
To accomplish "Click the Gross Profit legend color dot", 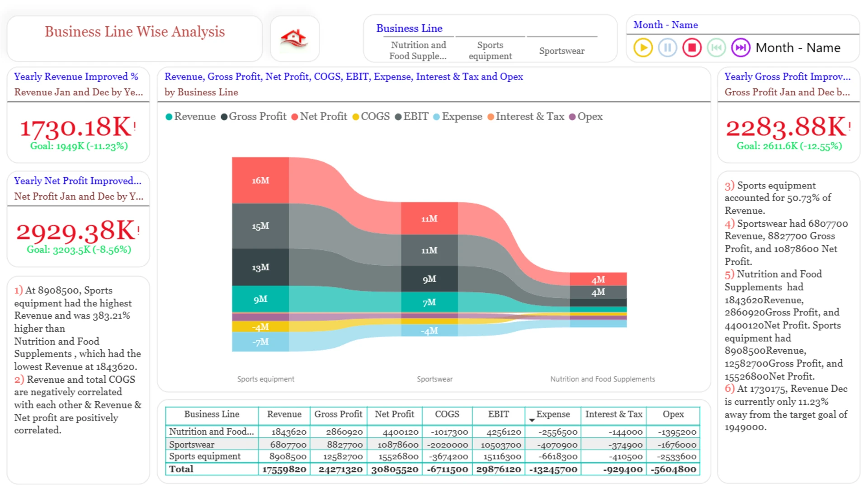I will tap(224, 117).
